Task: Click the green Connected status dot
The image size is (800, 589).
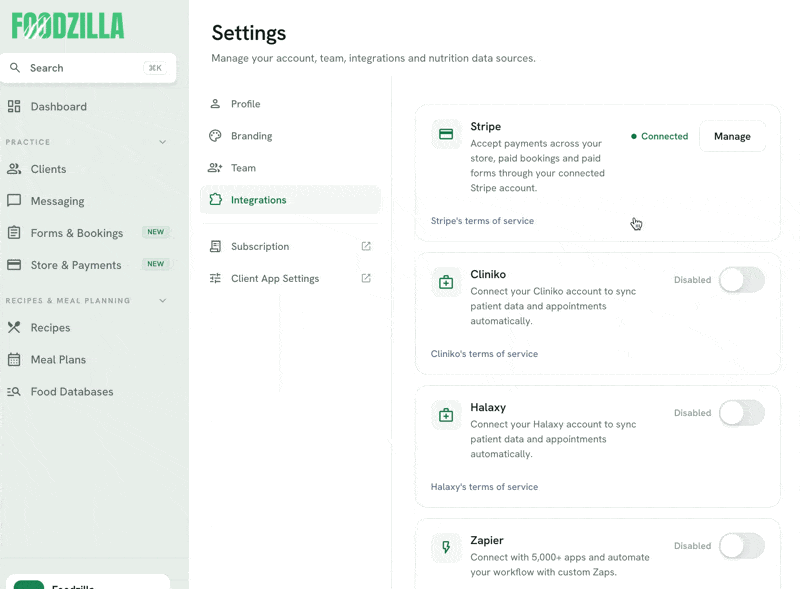Action: tap(634, 136)
